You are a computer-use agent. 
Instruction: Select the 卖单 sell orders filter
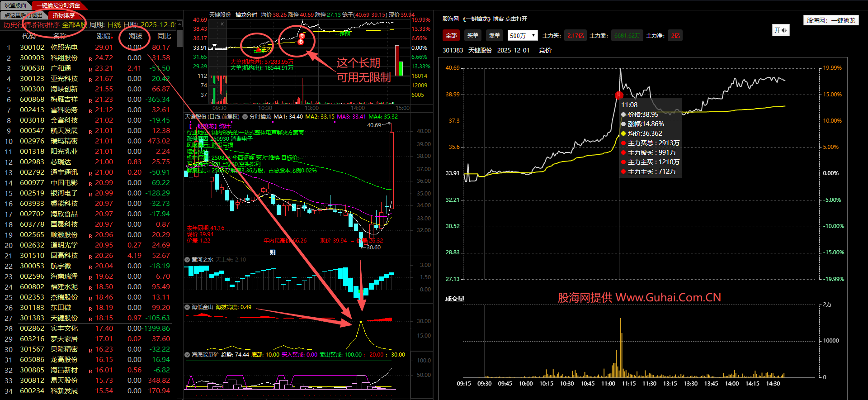click(x=494, y=36)
